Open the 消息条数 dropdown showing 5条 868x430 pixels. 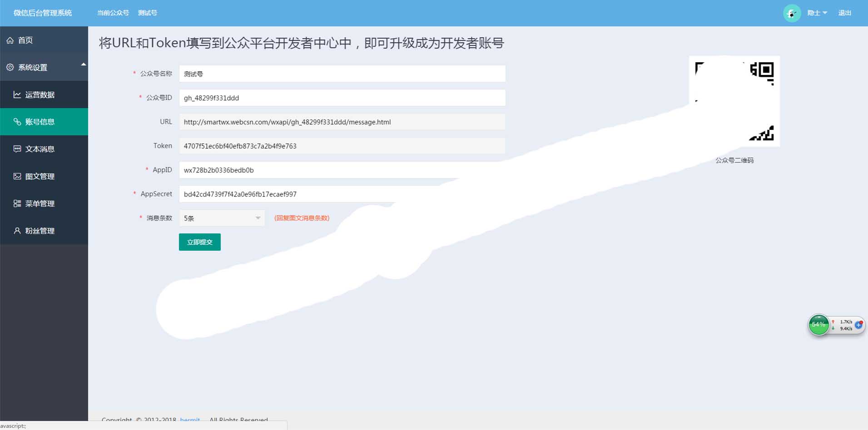point(222,218)
